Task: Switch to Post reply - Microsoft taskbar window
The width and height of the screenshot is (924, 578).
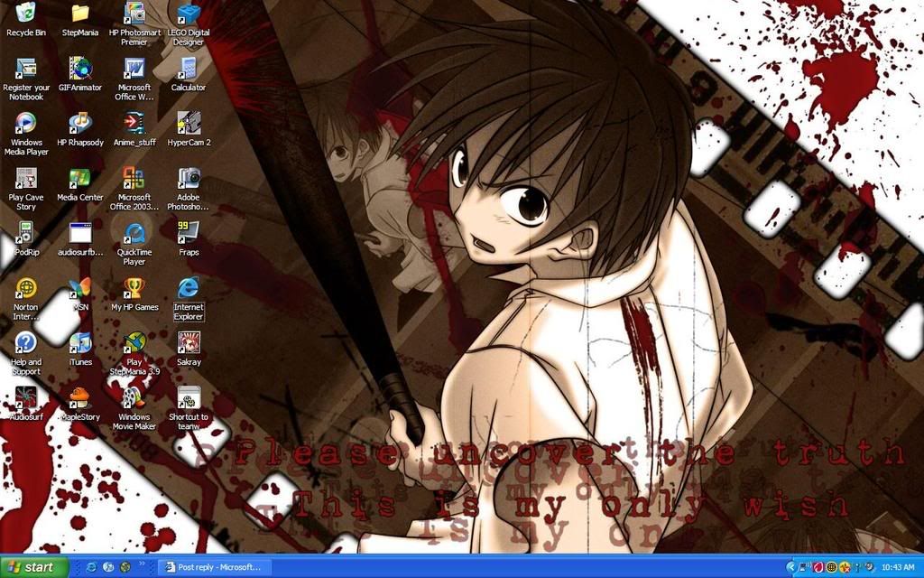Action: click(x=217, y=567)
